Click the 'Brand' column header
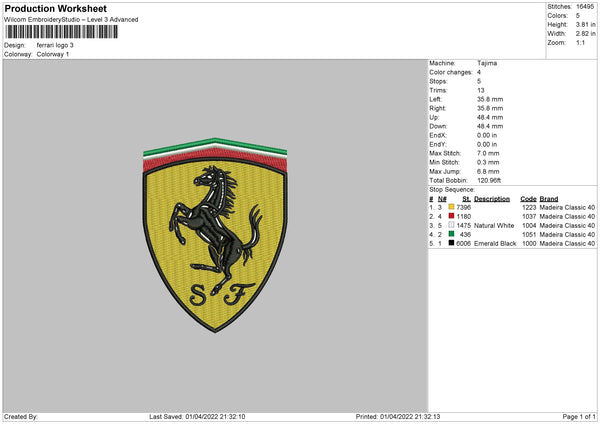Image resolution: width=600 pixels, height=424 pixels. (x=549, y=199)
